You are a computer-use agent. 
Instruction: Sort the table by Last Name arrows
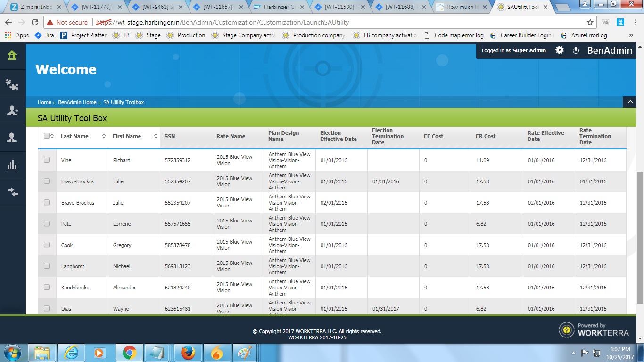[104, 136]
